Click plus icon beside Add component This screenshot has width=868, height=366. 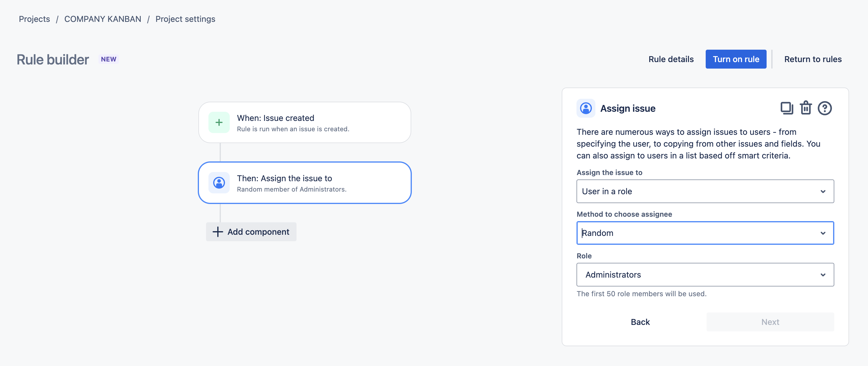click(x=218, y=231)
